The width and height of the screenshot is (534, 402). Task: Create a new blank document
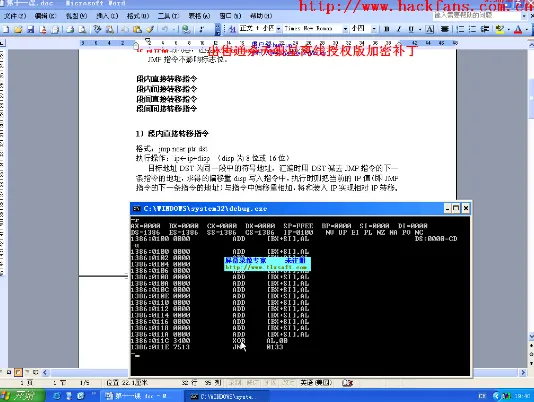(6, 29)
